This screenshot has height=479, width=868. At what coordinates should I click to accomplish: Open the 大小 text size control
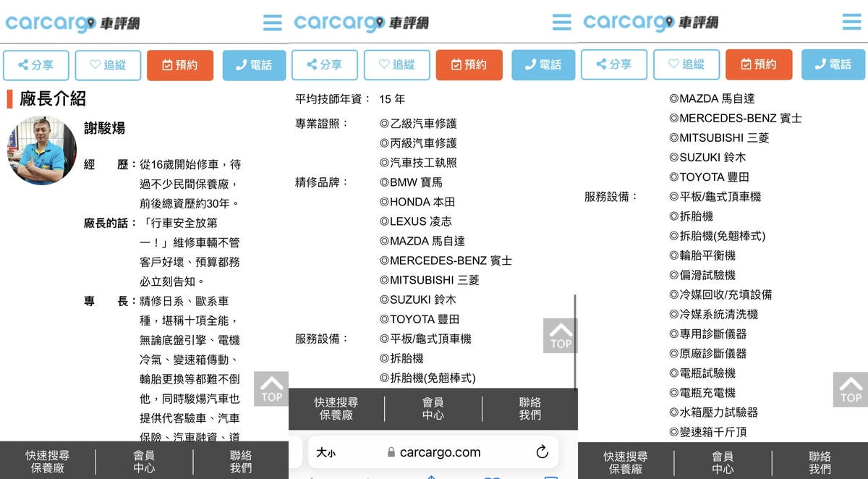pyautogui.click(x=325, y=452)
